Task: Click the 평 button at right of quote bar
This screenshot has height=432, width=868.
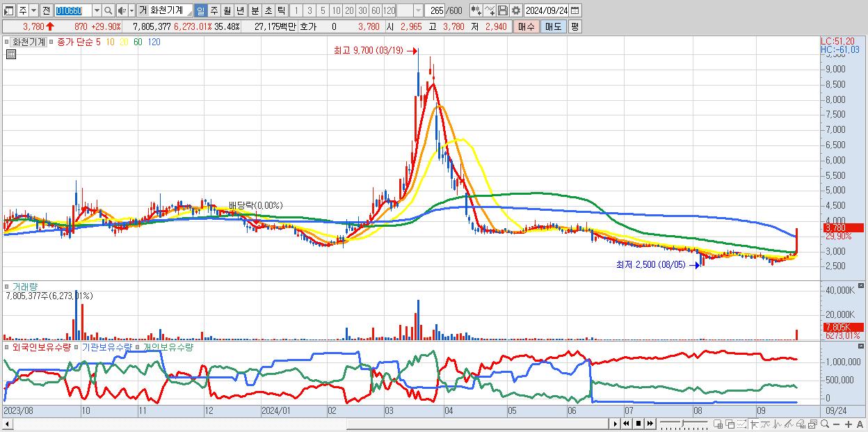Action: click(x=574, y=26)
